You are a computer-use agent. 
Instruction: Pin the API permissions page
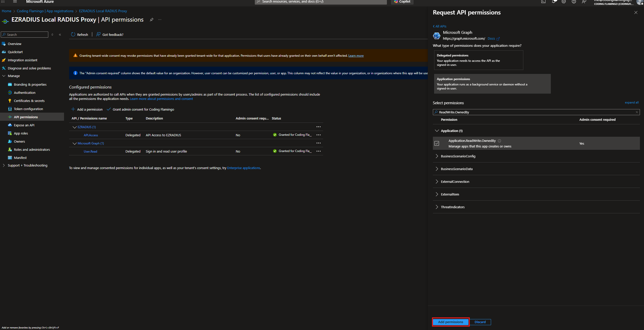point(152,20)
